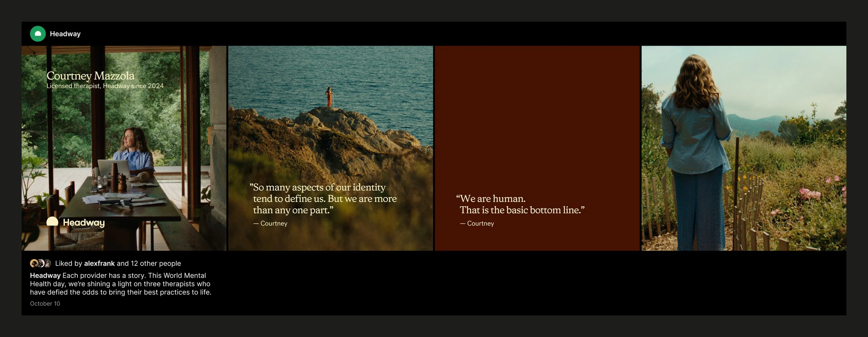Select the ocean cliff quote slide
This screenshot has width=868, height=337.
coord(331,148)
